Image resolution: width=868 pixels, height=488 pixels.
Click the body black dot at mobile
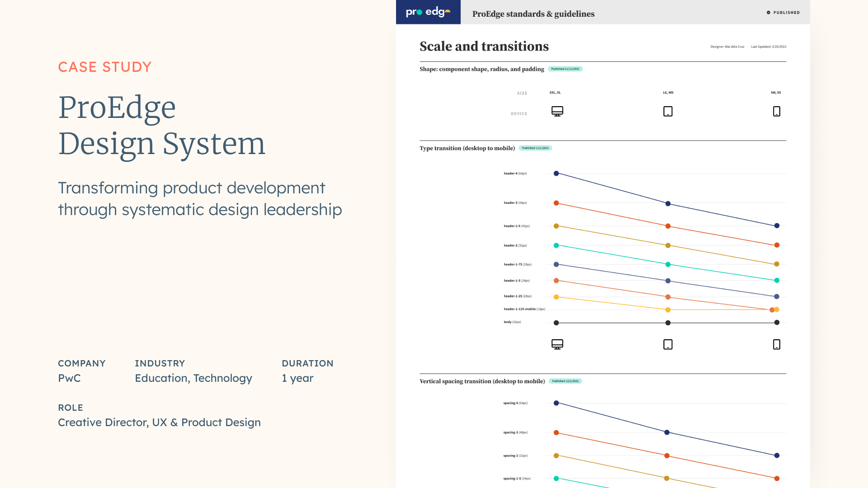[777, 323]
